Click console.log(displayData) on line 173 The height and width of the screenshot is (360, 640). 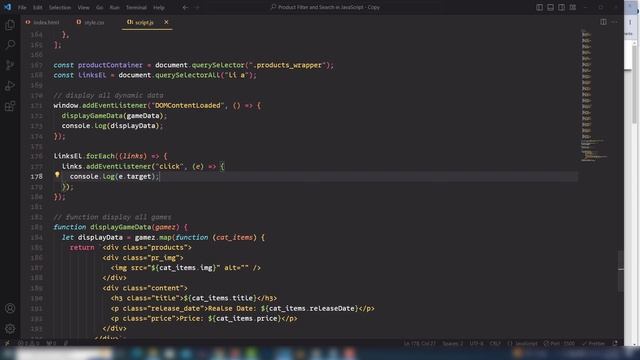click(112, 126)
